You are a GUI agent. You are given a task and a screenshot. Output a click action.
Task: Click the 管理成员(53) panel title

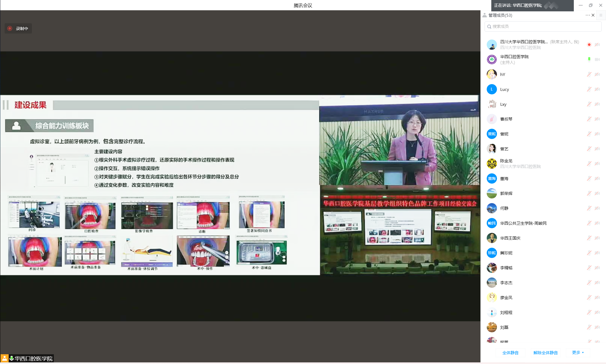500,15
